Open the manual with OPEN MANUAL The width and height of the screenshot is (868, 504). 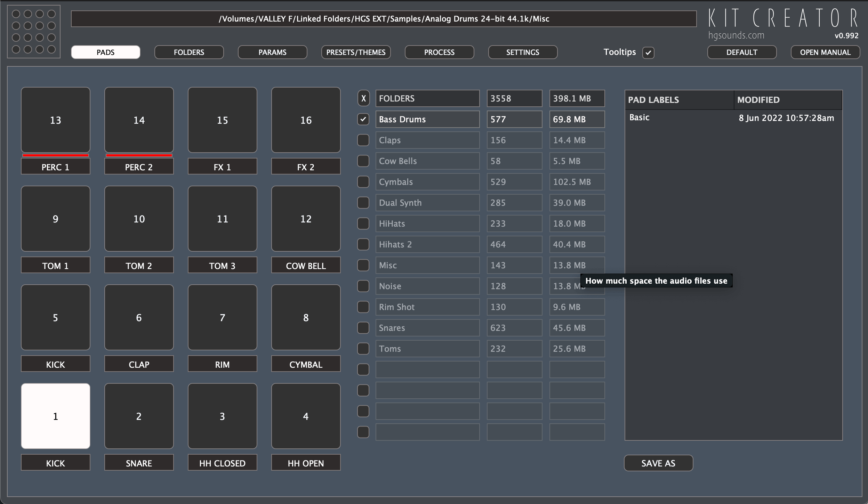coord(825,52)
